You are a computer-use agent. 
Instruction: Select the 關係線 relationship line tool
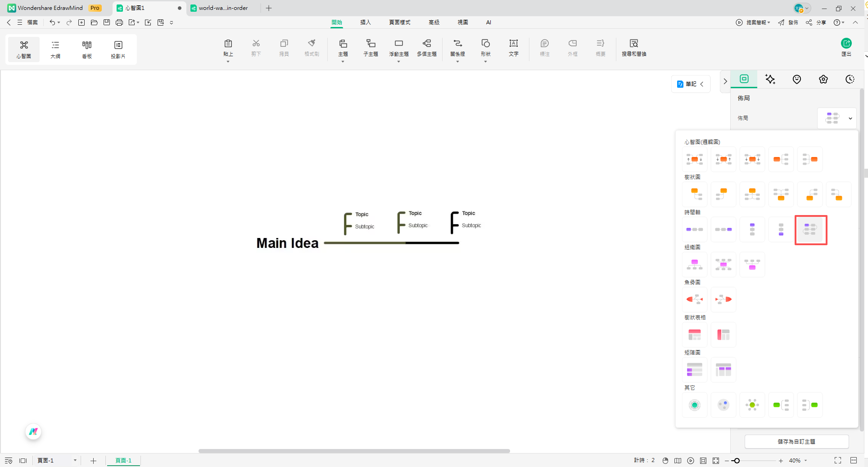pyautogui.click(x=457, y=47)
